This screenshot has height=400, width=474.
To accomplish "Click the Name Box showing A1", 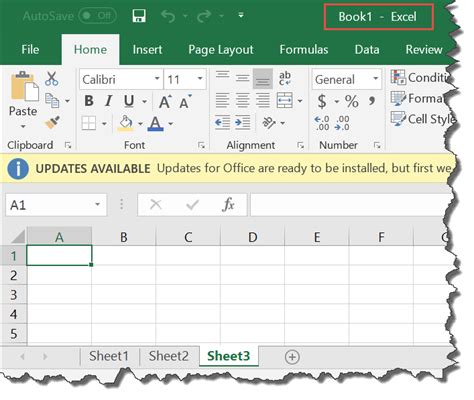I will pyautogui.click(x=56, y=205).
